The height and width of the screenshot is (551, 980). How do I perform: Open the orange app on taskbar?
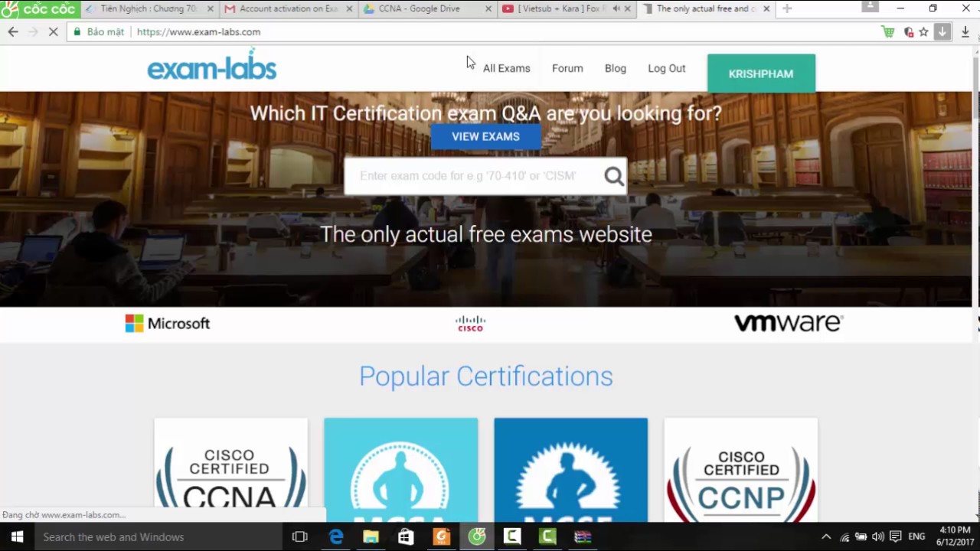[442, 536]
